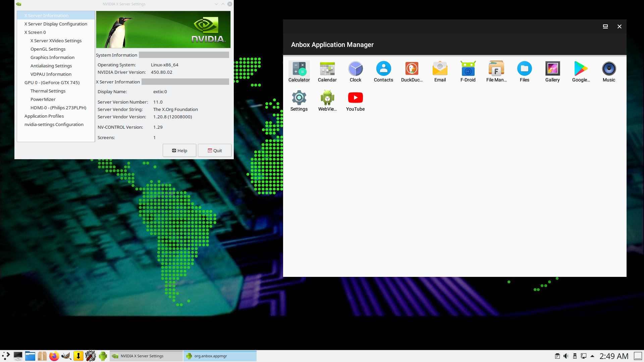Open nvidia-settings Configuration page
Screen dimensions: 644x362
(56, 124)
